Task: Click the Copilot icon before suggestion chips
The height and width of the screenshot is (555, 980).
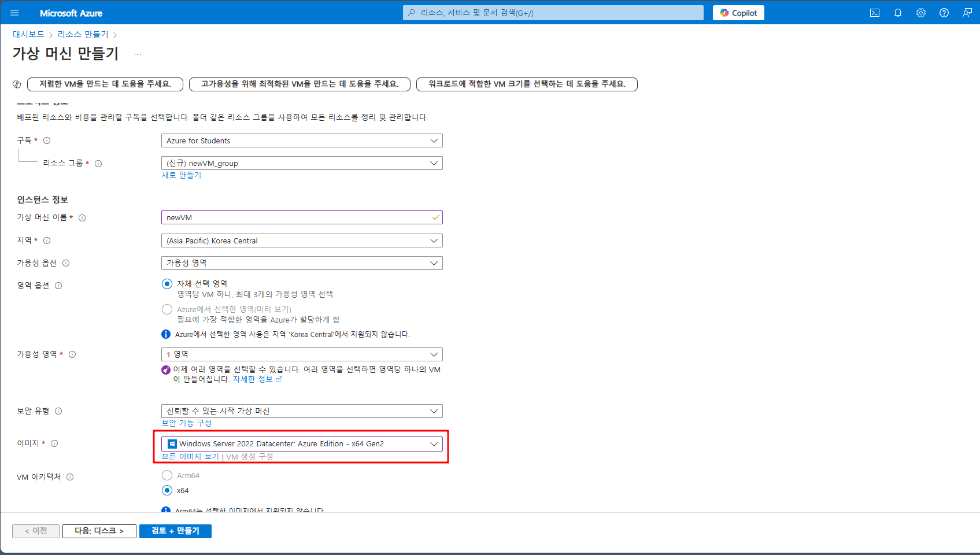Action: click(17, 84)
